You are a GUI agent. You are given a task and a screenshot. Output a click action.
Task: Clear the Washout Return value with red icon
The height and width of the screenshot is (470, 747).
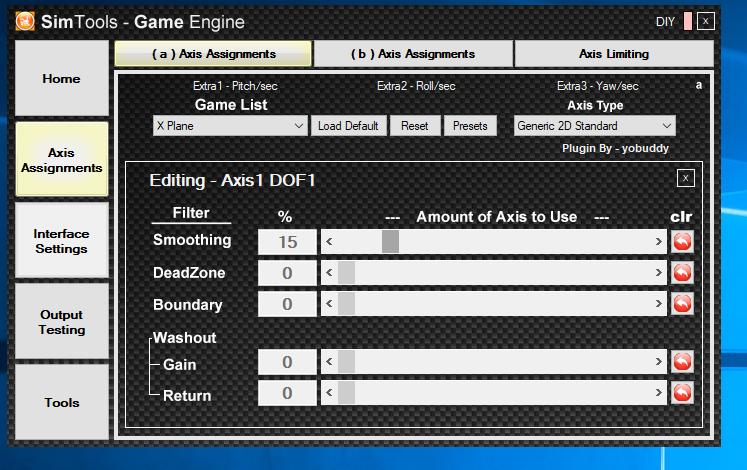click(682, 393)
